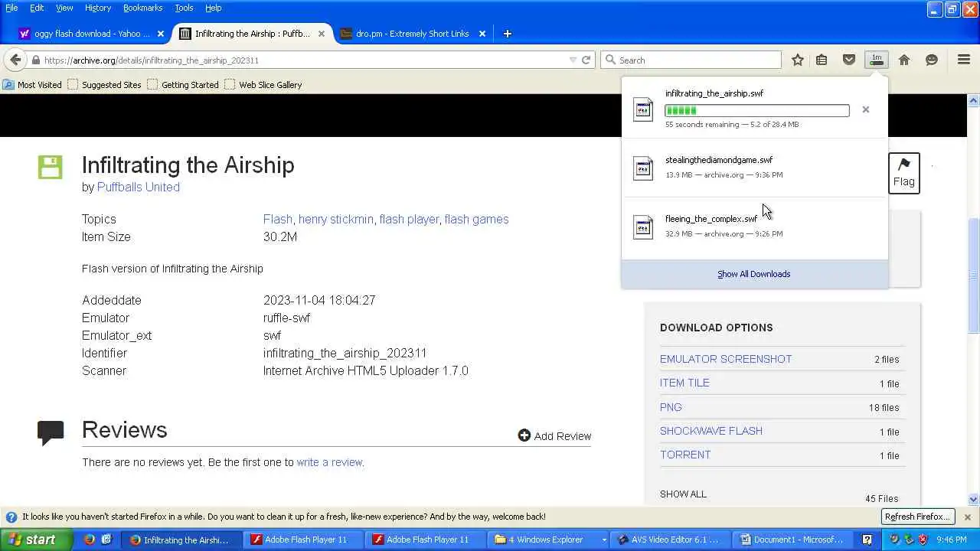Open the downloaded fleeing_the_complex.swf entry
This screenshot has height=551, width=980.
[755, 227]
